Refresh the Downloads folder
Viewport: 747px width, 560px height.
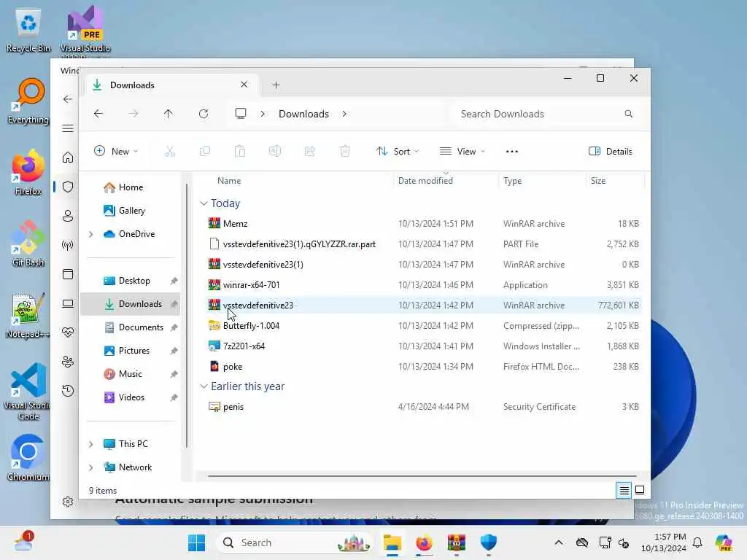point(204,114)
